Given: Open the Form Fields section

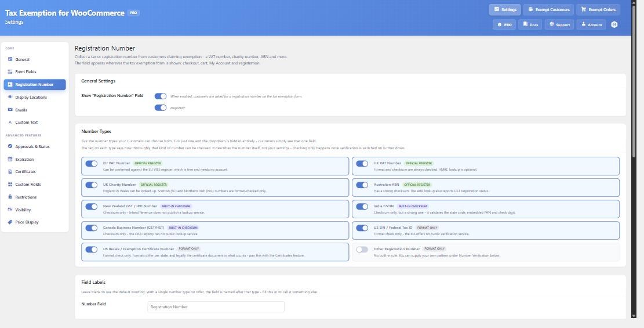Looking at the screenshot, I should tap(35, 71).
